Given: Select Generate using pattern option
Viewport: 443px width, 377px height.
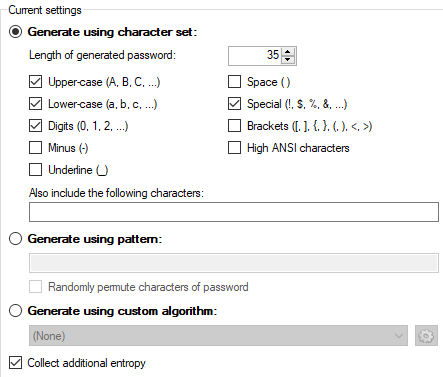Looking at the screenshot, I should (15, 239).
